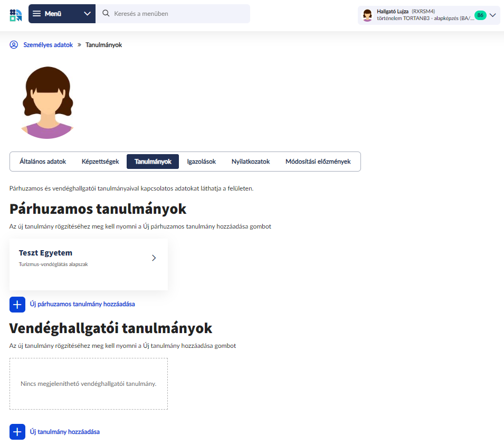Click the hamburger menu icon
Screen dimensions: 504x445
[37, 14]
